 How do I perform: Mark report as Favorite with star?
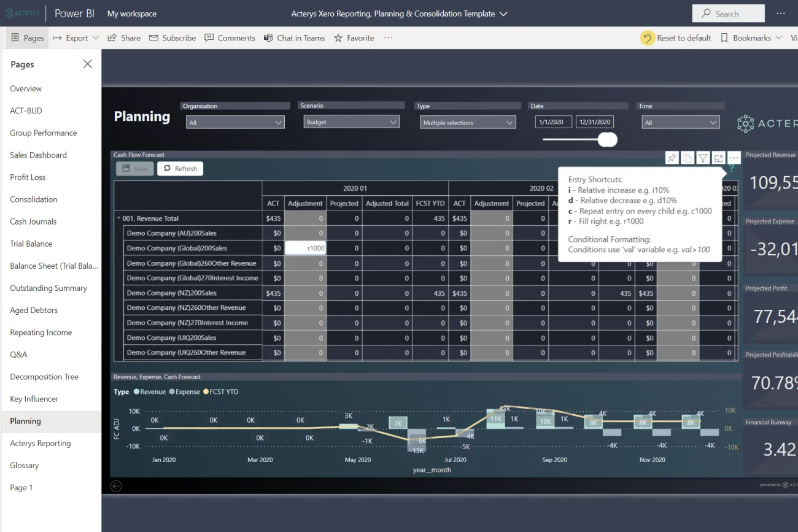pos(354,38)
